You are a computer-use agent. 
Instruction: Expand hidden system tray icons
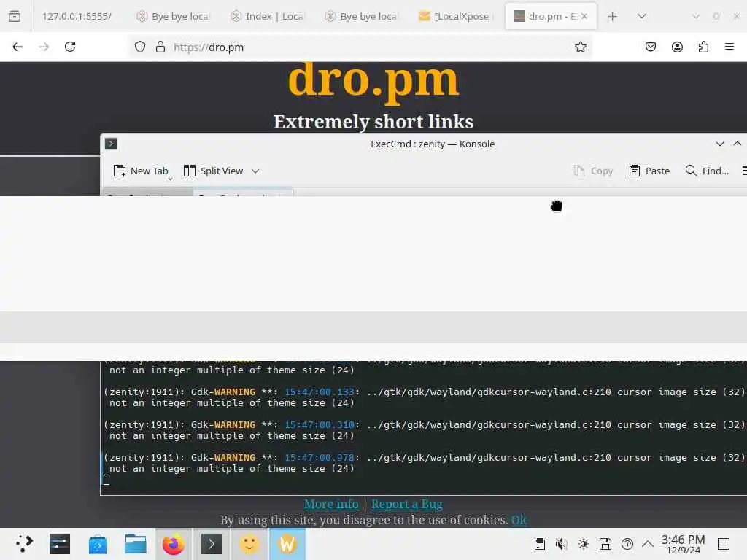point(648,544)
